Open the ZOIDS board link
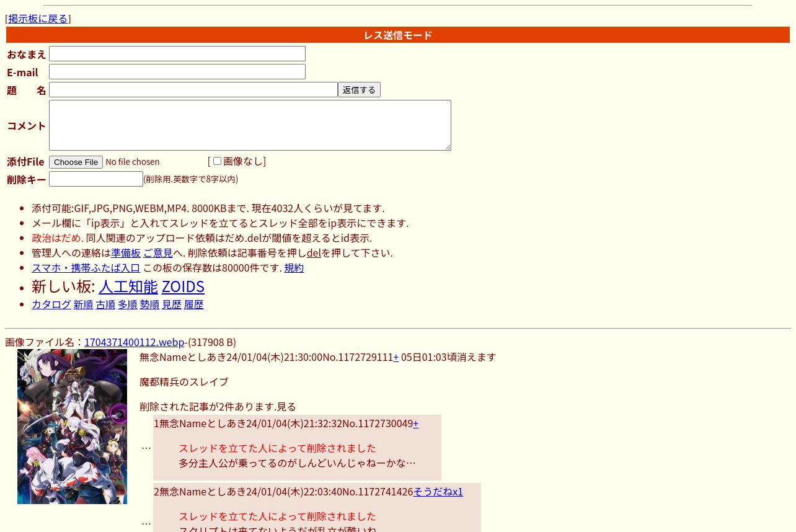Viewport: 796px width, 532px height. pyautogui.click(x=183, y=286)
